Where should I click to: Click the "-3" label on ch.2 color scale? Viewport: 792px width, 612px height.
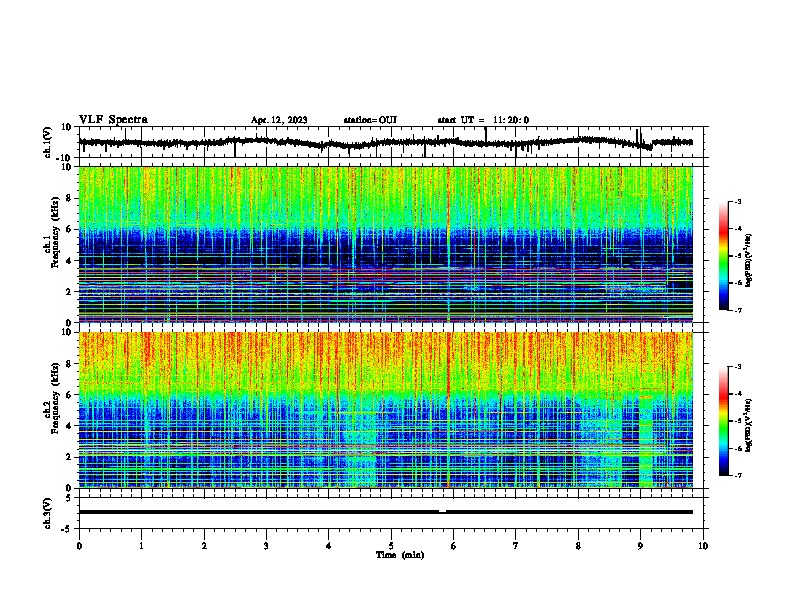738,367
